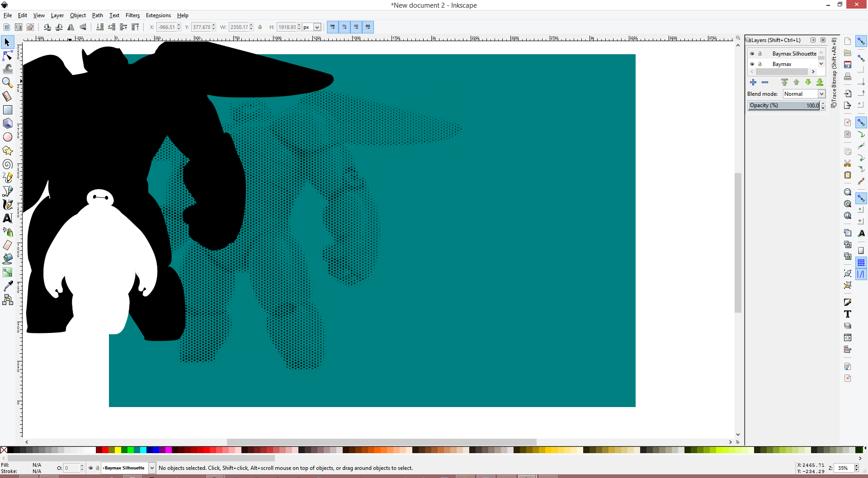This screenshot has width=868, height=478.
Task: Select the Pencil freehand tool
Action: tap(7, 178)
